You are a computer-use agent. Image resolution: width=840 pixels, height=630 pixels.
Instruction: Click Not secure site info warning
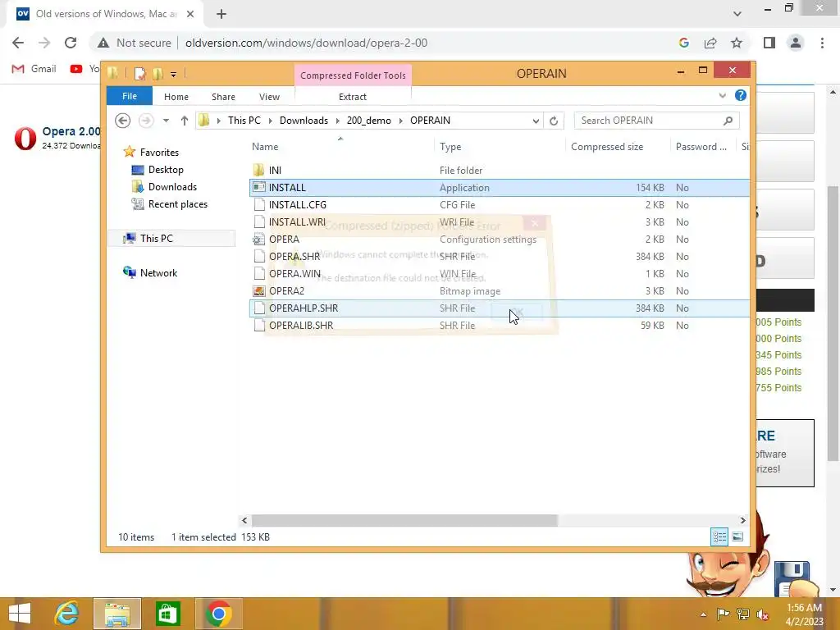pyautogui.click(x=135, y=43)
